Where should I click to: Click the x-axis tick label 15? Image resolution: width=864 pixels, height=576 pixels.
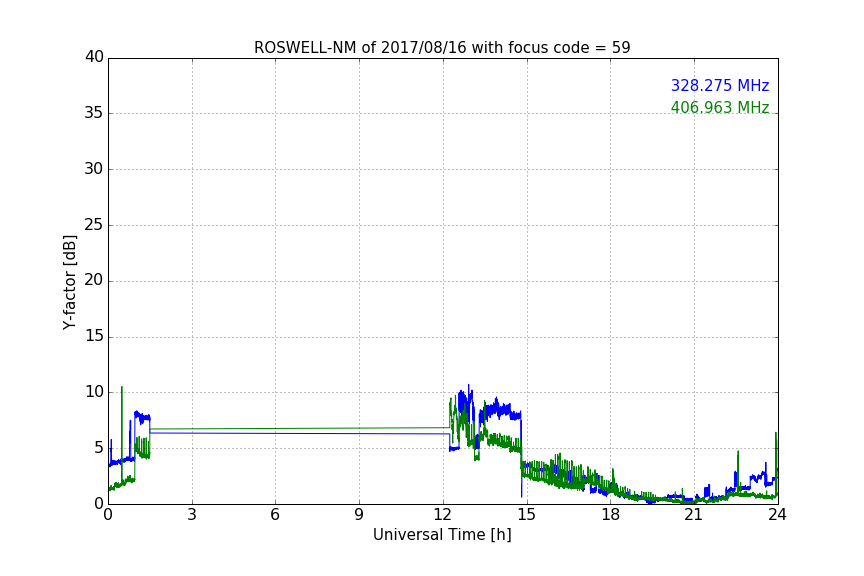526,515
